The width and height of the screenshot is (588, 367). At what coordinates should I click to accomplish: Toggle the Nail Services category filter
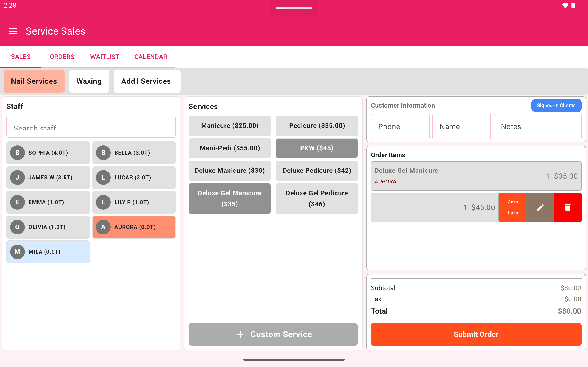[34, 81]
